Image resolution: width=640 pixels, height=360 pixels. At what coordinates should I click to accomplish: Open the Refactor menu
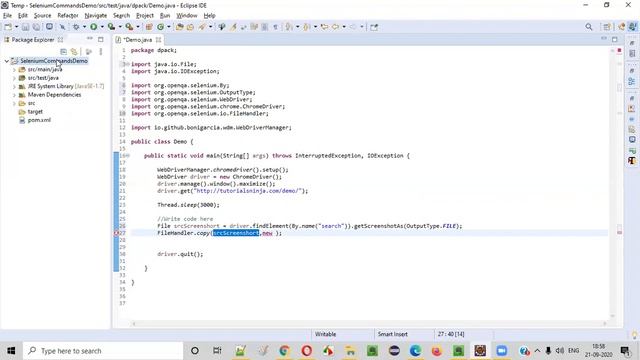[x=68, y=16]
